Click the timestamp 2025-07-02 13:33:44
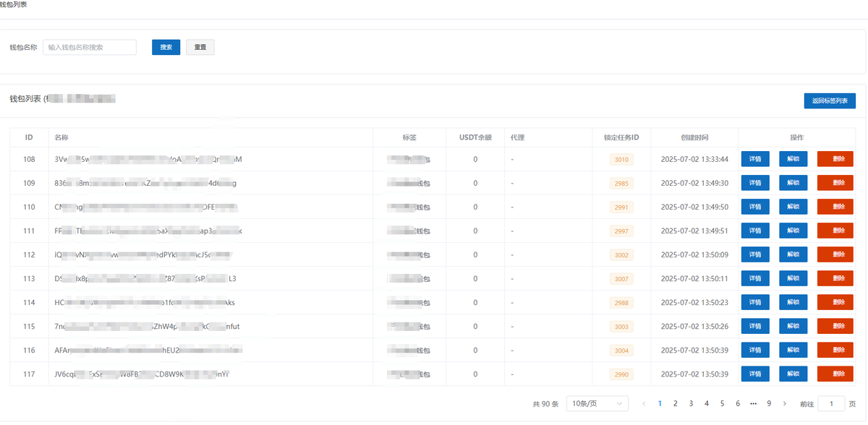868x425 pixels. coord(694,159)
